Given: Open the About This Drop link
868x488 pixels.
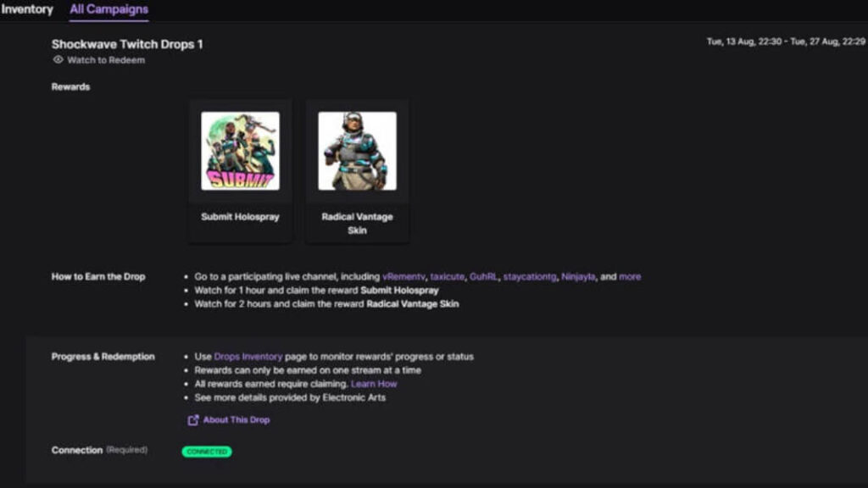Looking at the screenshot, I should click(236, 420).
